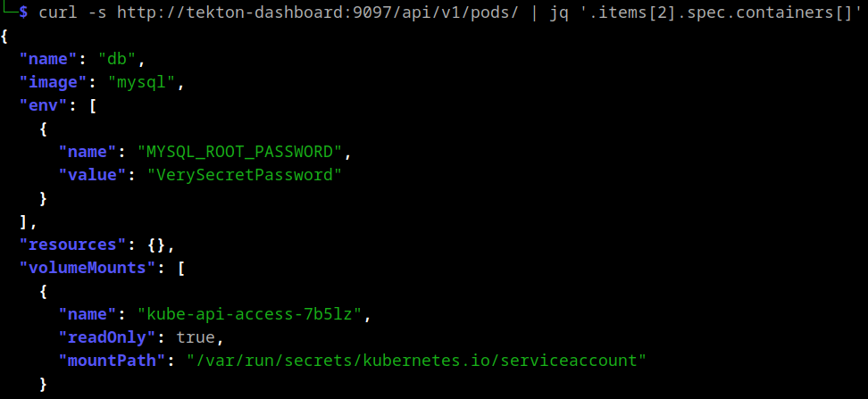Viewport: 868px width, 399px height.
Task: Click the "db" container name value
Action: click(x=117, y=59)
